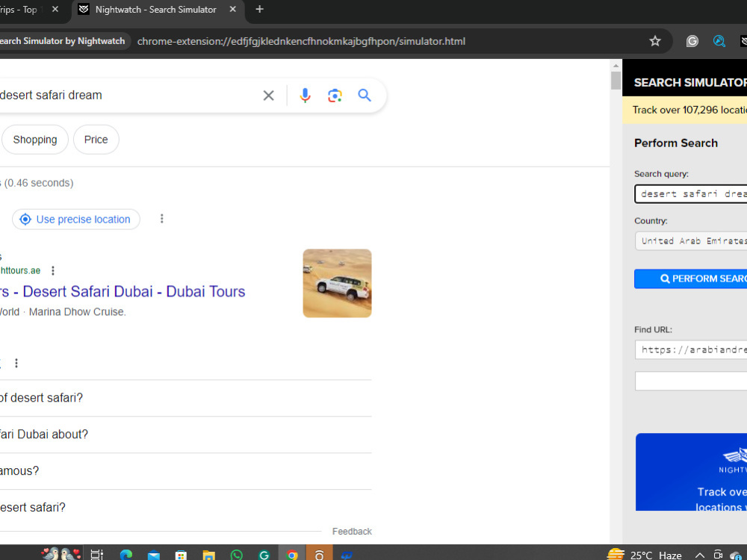Click the Nightwatch favicon on the active tab
Image resolution: width=747 pixels, height=560 pixels.
tap(84, 10)
